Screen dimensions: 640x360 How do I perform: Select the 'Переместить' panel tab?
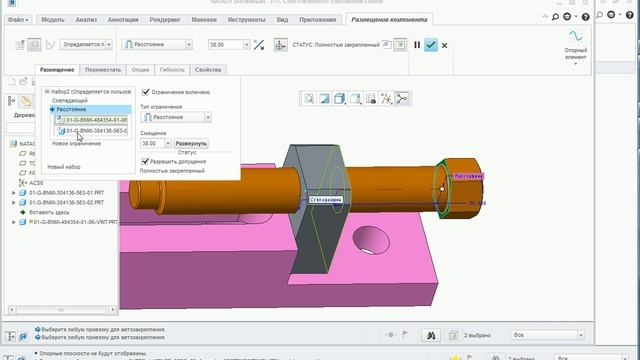103,70
